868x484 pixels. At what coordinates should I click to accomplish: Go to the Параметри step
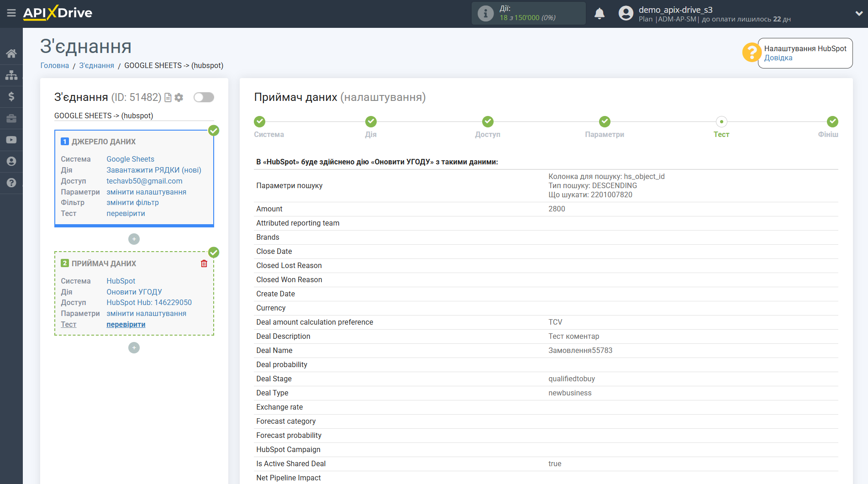click(605, 121)
